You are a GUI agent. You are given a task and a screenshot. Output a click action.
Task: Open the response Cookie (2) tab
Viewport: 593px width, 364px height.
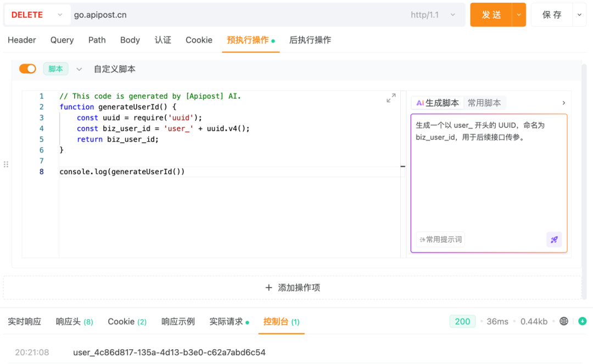tap(127, 322)
